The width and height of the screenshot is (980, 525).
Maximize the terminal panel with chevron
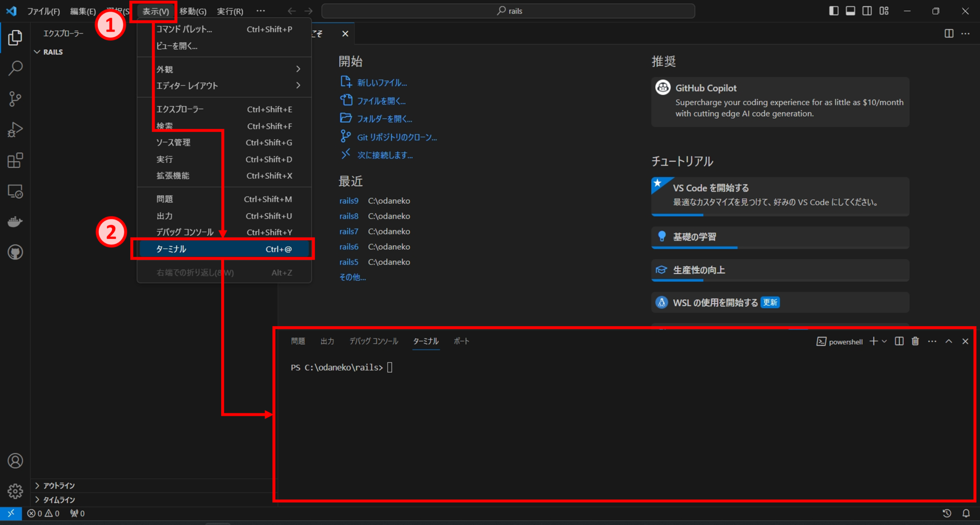tap(948, 341)
